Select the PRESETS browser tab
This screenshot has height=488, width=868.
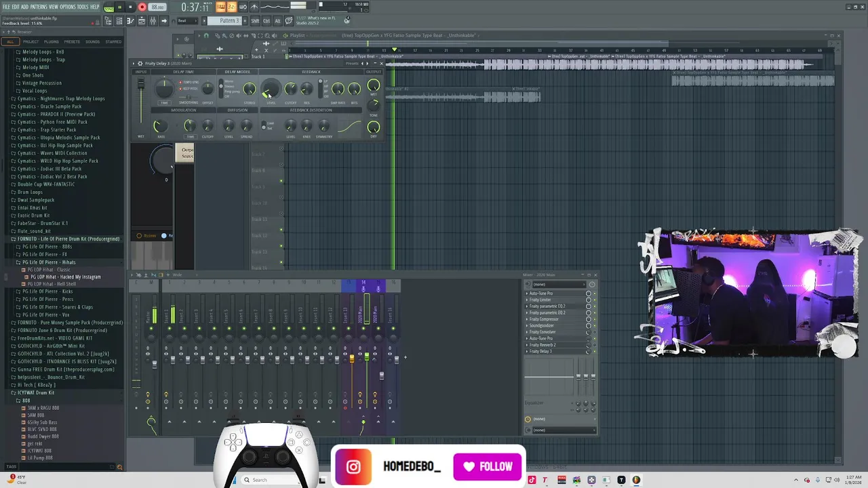tap(72, 41)
